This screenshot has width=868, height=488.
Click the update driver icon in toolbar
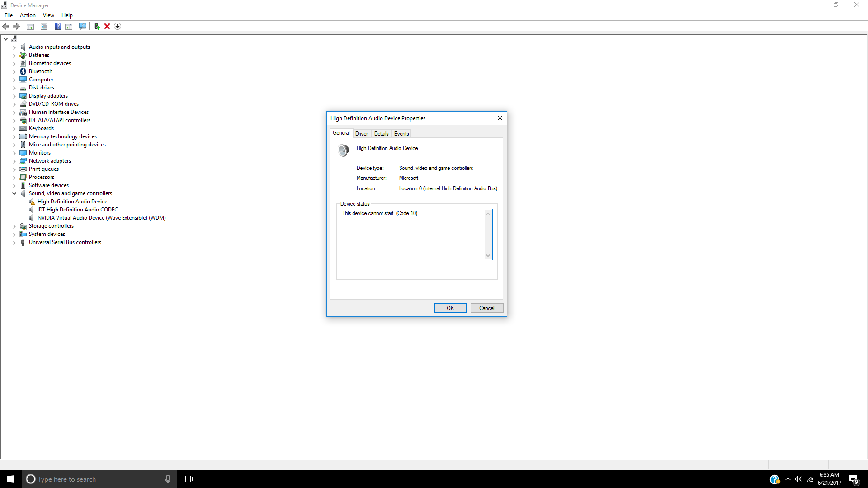[97, 26]
